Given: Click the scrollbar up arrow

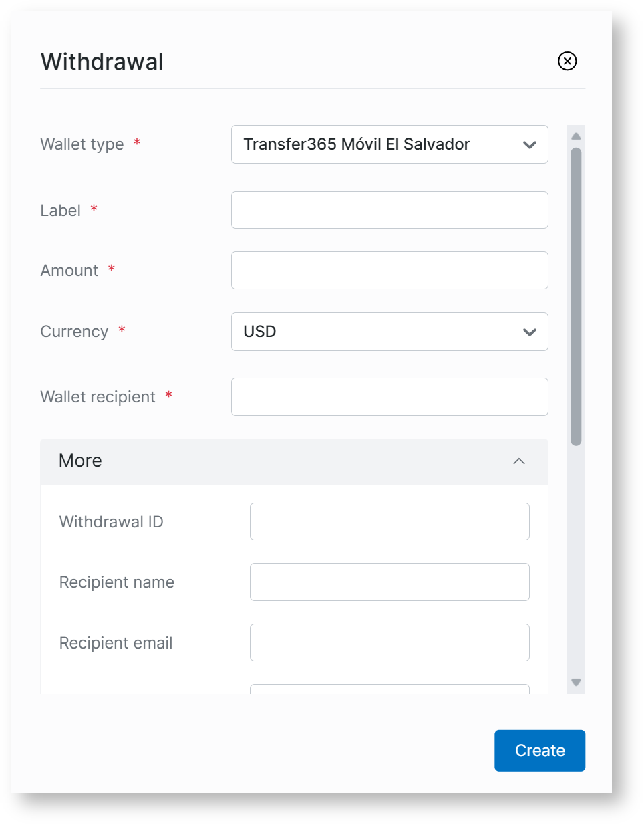Looking at the screenshot, I should (576, 136).
